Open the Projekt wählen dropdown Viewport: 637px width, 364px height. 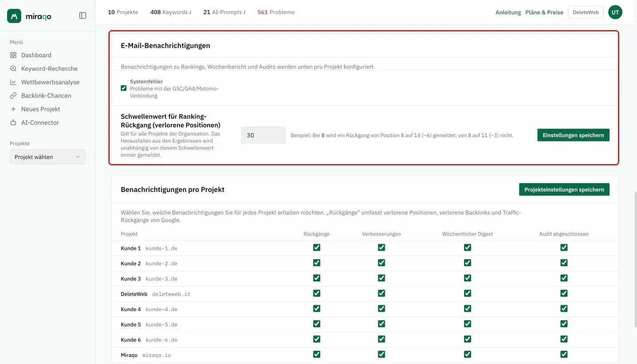click(x=47, y=157)
